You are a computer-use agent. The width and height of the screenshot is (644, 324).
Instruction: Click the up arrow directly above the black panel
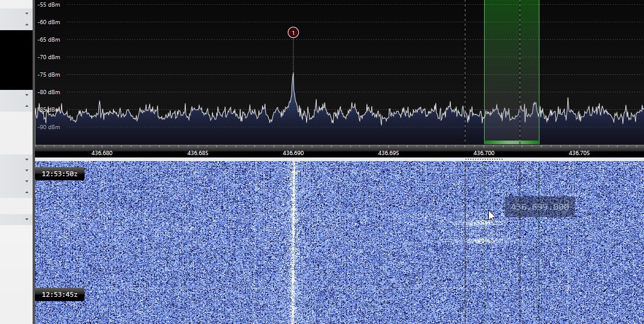pyautogui.click(x=27, y=25)
